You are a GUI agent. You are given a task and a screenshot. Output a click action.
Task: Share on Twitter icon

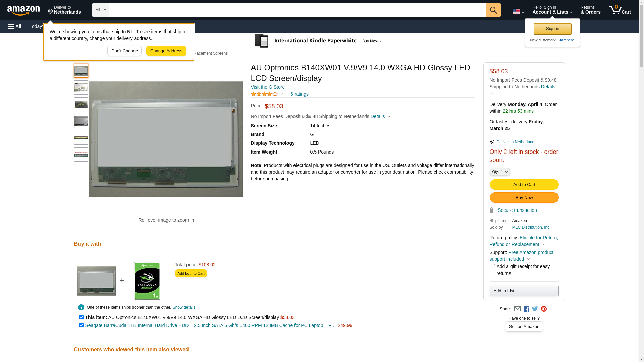[535, 309]
